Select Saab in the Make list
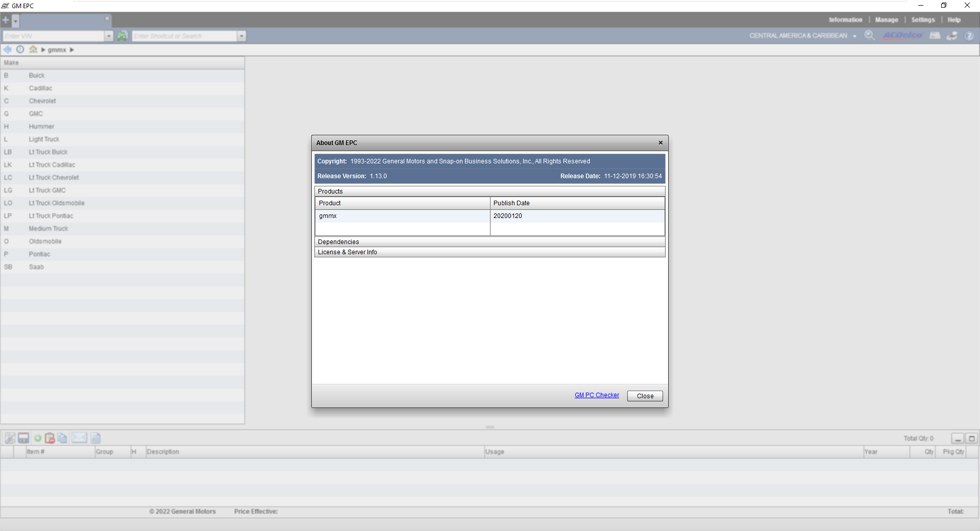 [122, 267]
